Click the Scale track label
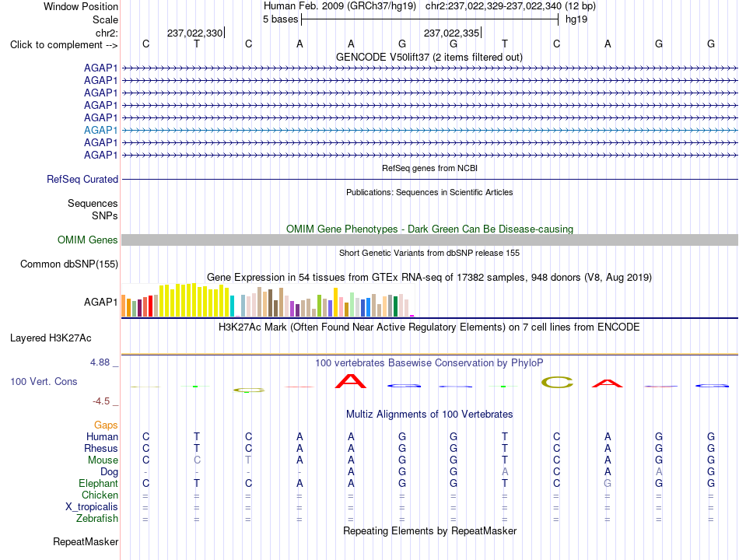This screenshot has width=739, height=560. [x=105, y=19]
